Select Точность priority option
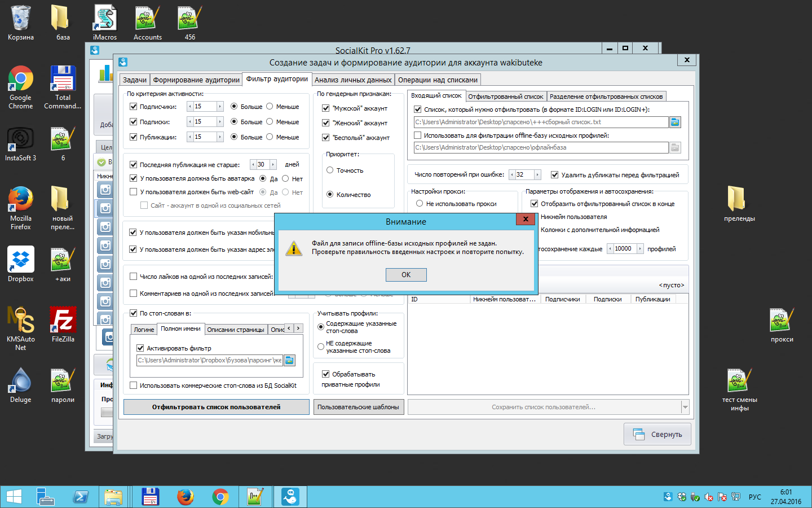The width and height of the screenshot is (812, 508). tap(330, 170)
